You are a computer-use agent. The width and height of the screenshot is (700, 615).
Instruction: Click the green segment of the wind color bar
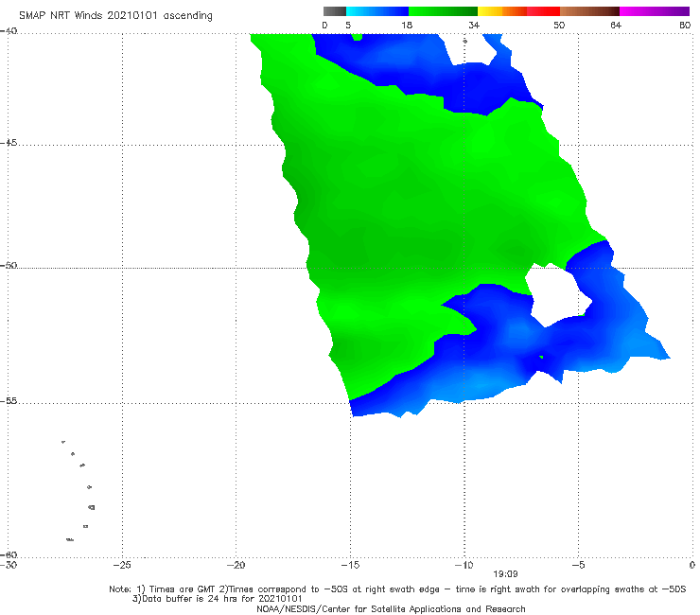click(x=443, y=11)
